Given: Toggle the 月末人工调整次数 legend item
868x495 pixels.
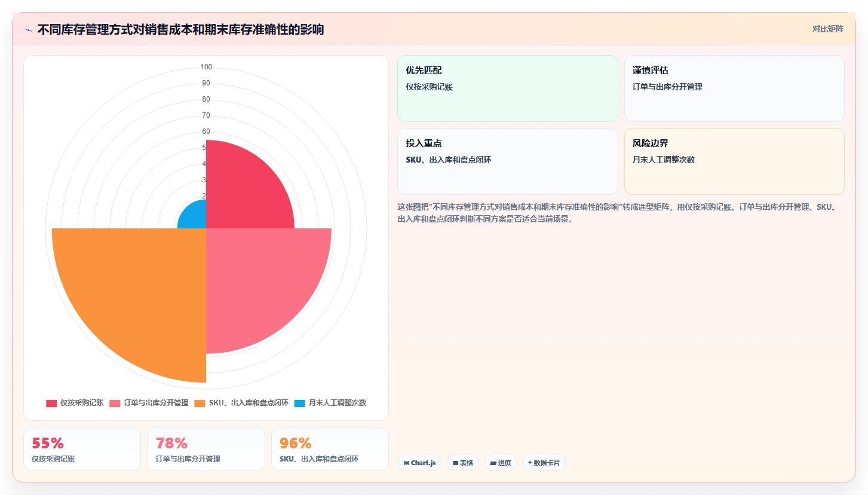Looking at the screenshot, I should pos(330,403).
